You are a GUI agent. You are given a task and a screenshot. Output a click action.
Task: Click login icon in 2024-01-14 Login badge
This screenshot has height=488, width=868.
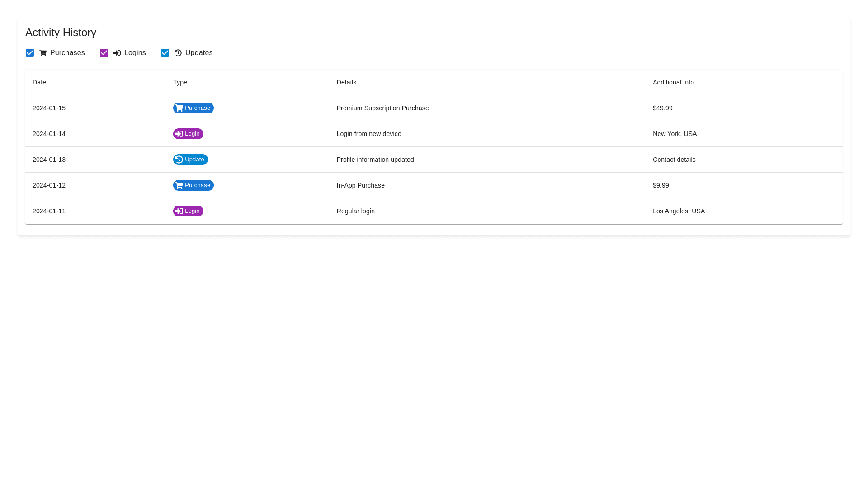pyautogui.click(x=179, y=134)
